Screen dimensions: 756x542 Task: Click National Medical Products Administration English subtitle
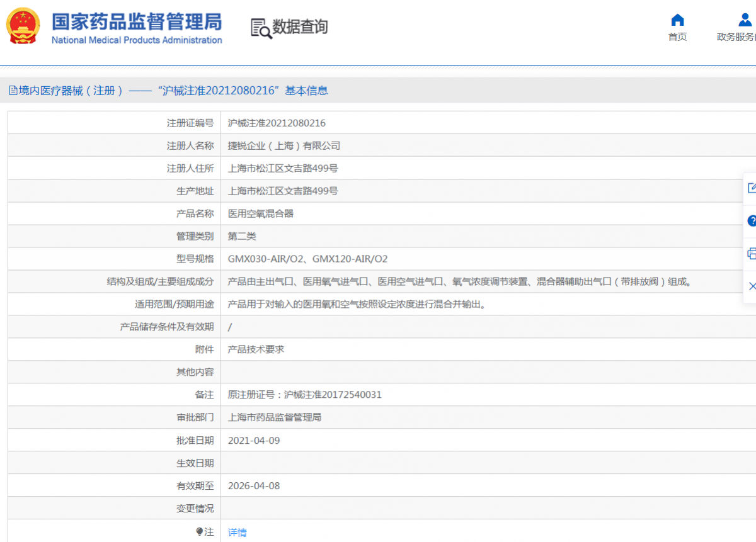coord(137,40)
